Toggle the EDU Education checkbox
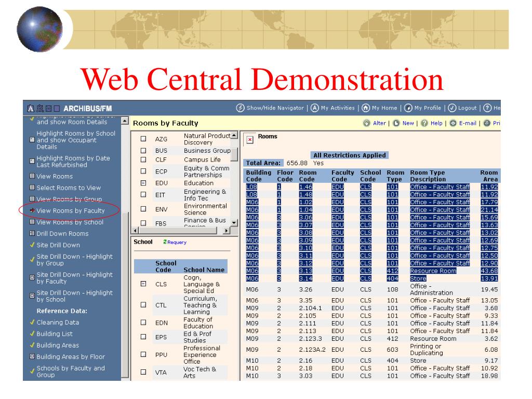Screen dimensions: 532x399 (x=143, y=183)
